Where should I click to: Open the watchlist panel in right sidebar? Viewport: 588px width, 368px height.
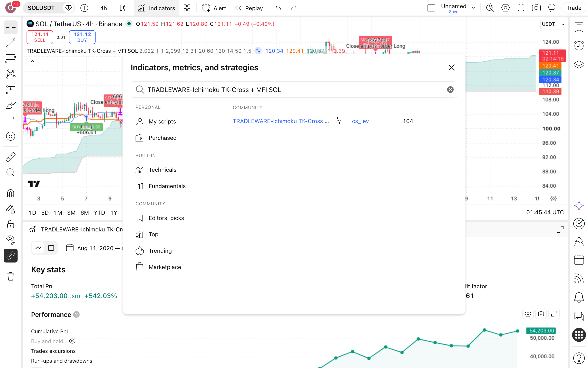coord(579,27)
